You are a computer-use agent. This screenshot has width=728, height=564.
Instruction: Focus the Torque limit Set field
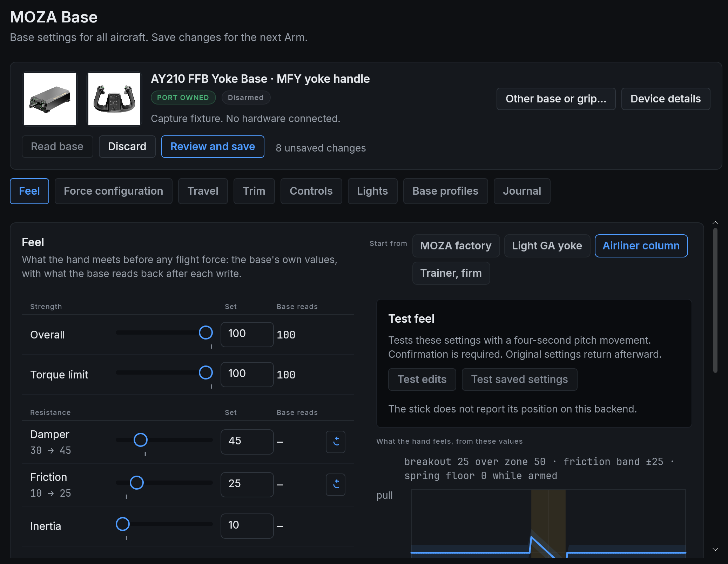(247, 375)
